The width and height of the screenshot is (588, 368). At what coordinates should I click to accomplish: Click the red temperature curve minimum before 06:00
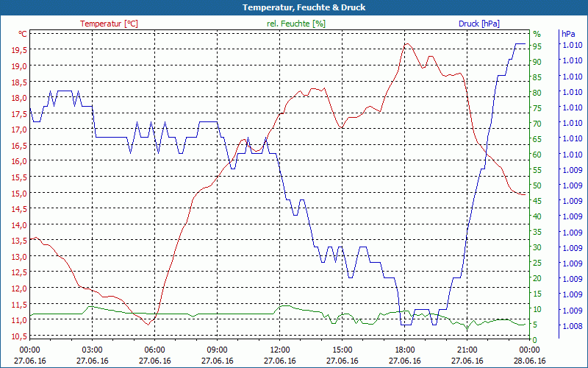[148, 324]
